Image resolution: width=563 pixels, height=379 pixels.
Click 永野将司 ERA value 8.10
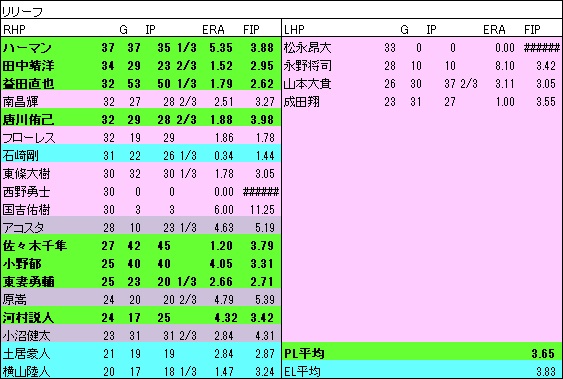[x=505, y=66]
